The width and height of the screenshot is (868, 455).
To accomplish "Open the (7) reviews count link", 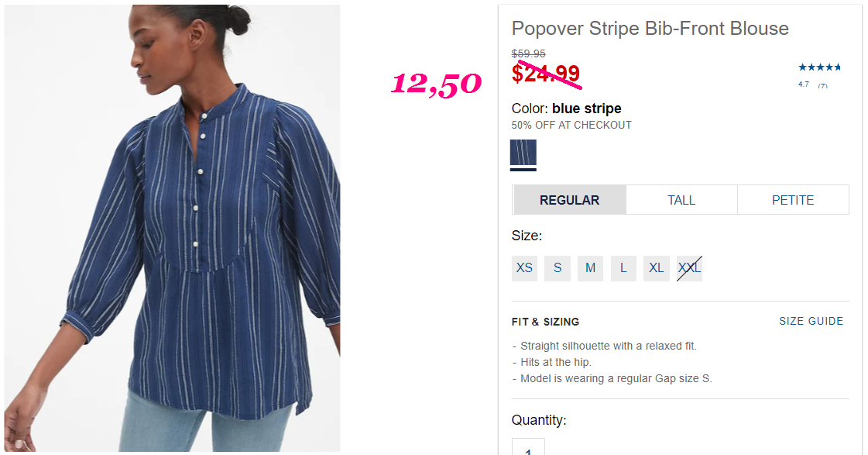I will 822,86.
